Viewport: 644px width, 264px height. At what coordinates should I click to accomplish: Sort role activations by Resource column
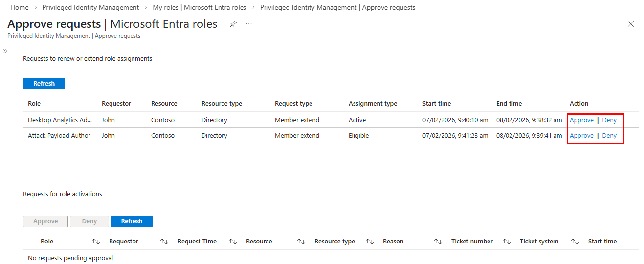(x=301, y=242)
